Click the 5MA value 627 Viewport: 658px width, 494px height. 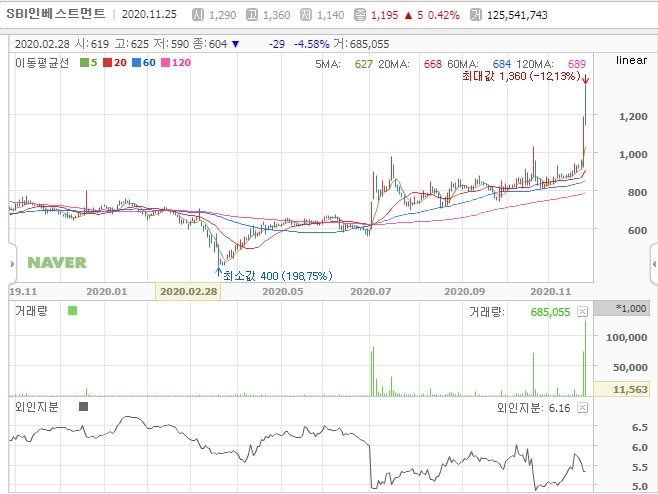click(x=363, y=64)
